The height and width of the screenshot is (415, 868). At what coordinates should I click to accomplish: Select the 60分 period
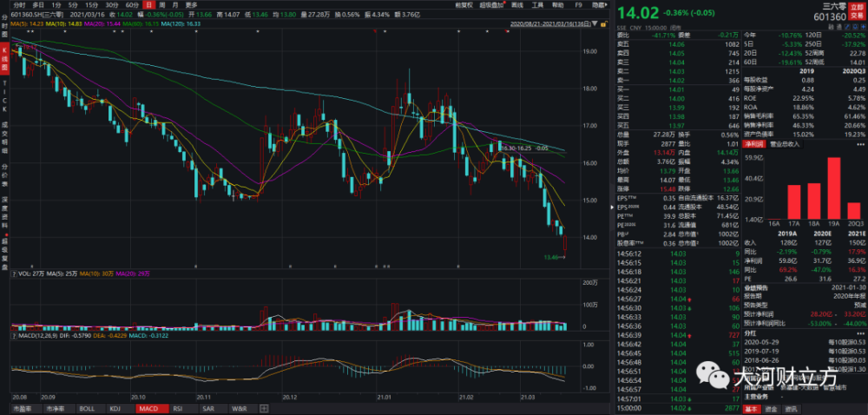pyautogui.click(x=132, y=4)
